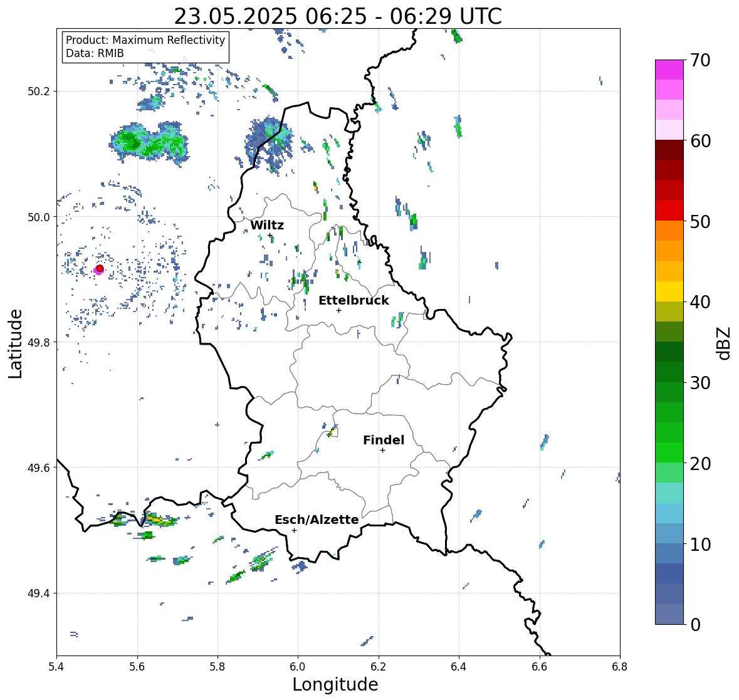Click the dark red colorbar segment below 60
This screenshot has height=700, width=739.
pos(669,150)
